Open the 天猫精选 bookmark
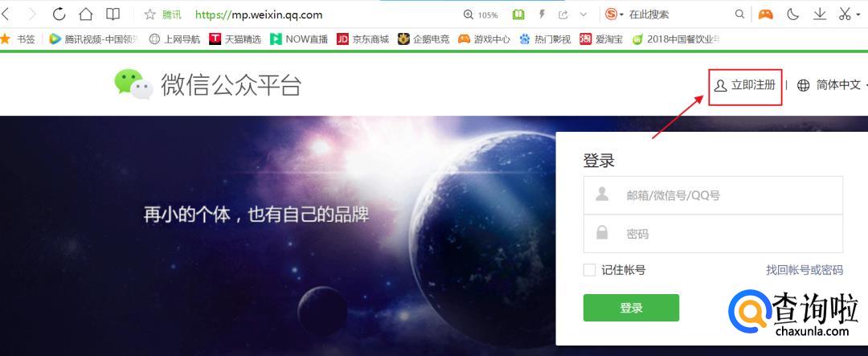Image resolution: width=868 pixels, height=356 pixels. click(x=235, y=39)
